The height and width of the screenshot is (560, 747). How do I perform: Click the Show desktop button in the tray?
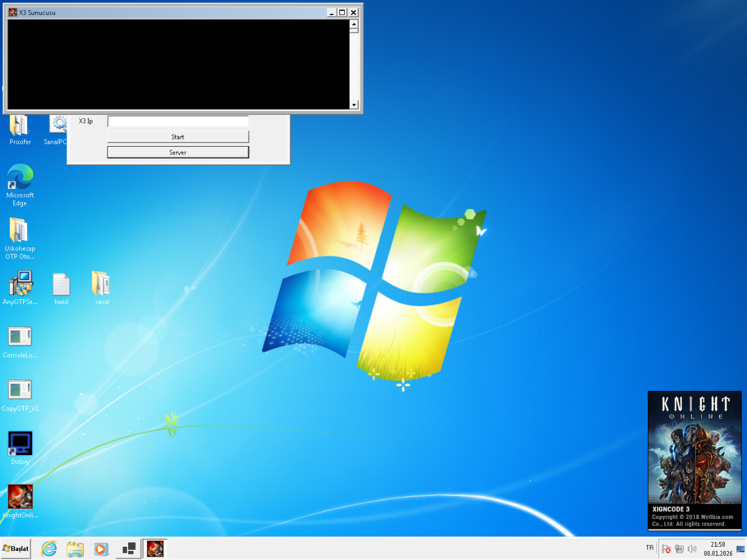click(x=740, y=549)
